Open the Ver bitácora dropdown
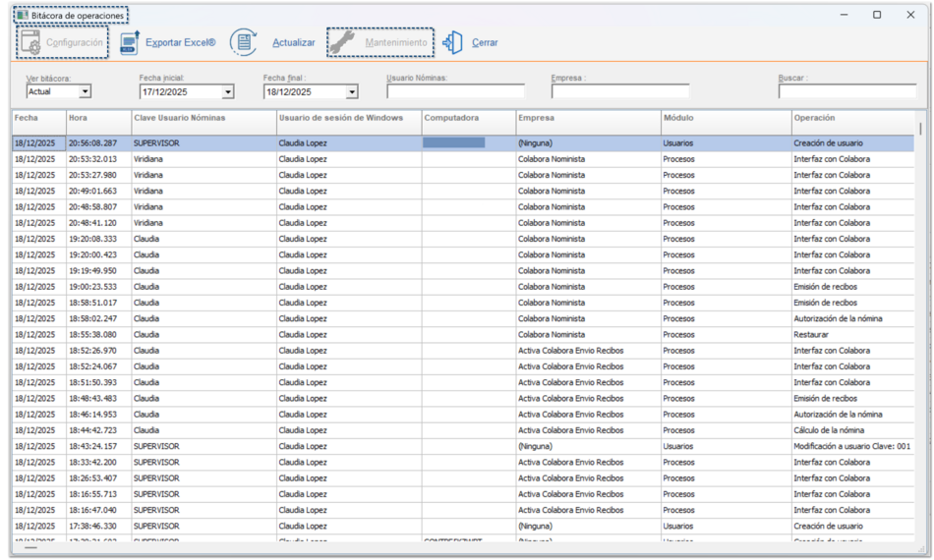The width and height of the screenshot is (934, 560). pos(85,92)
